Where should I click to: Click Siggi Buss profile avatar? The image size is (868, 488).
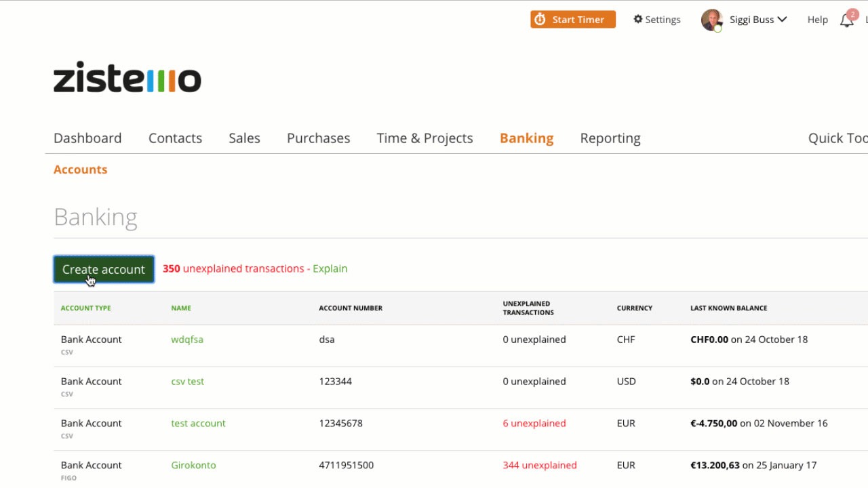711,20
